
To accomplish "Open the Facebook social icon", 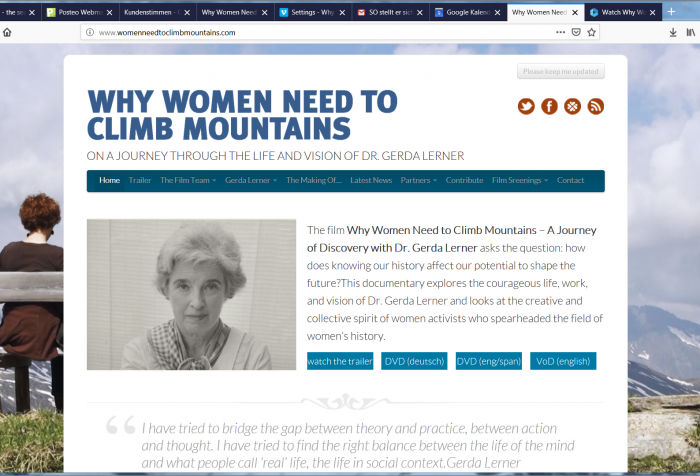I will point(549,106).
